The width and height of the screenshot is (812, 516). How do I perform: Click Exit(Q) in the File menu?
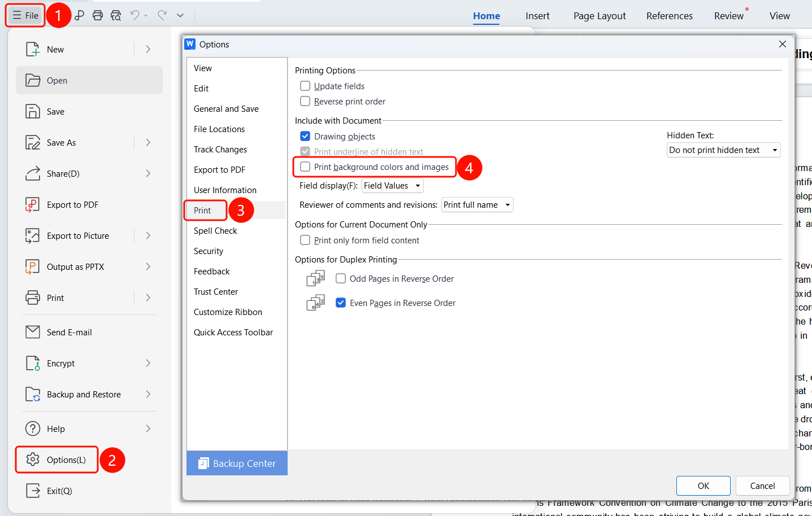point(89,491)
